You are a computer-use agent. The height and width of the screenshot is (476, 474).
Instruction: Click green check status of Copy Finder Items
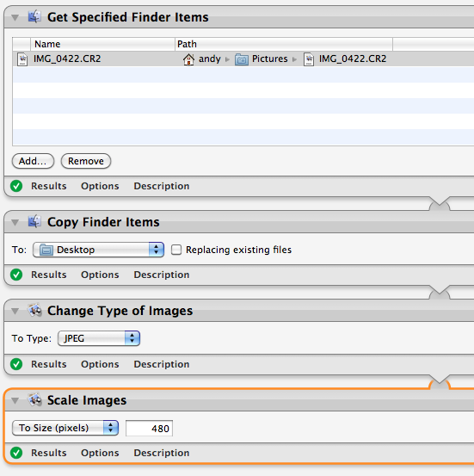click(16, 275)
